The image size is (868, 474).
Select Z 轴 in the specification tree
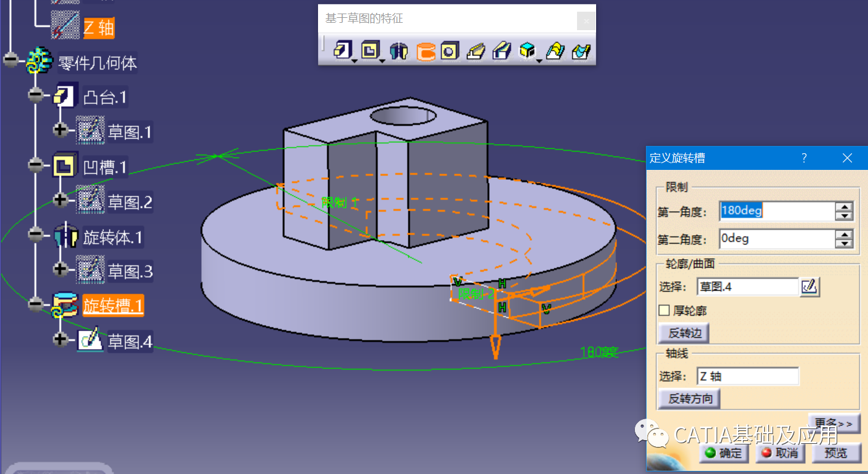(x=98, y=27)
